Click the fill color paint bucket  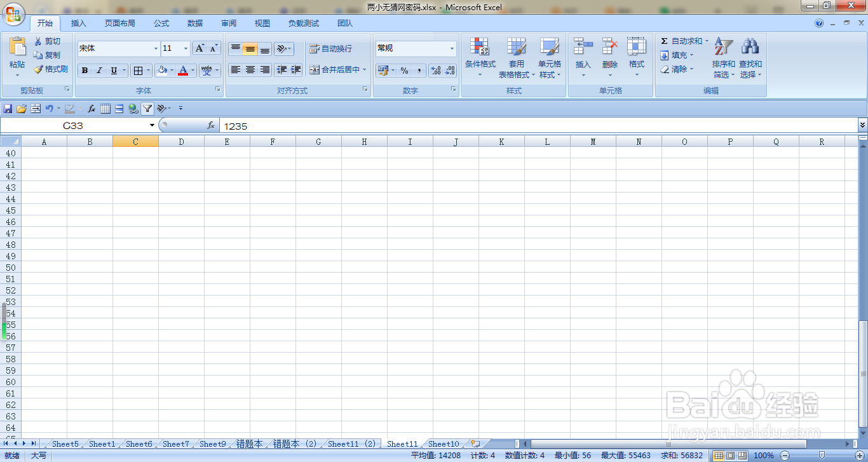pos(162,71)
